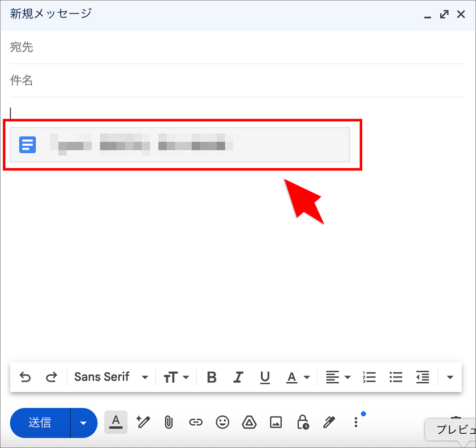
Task: Expand the 送信 button's send options arrow
Action: (84, 422)
